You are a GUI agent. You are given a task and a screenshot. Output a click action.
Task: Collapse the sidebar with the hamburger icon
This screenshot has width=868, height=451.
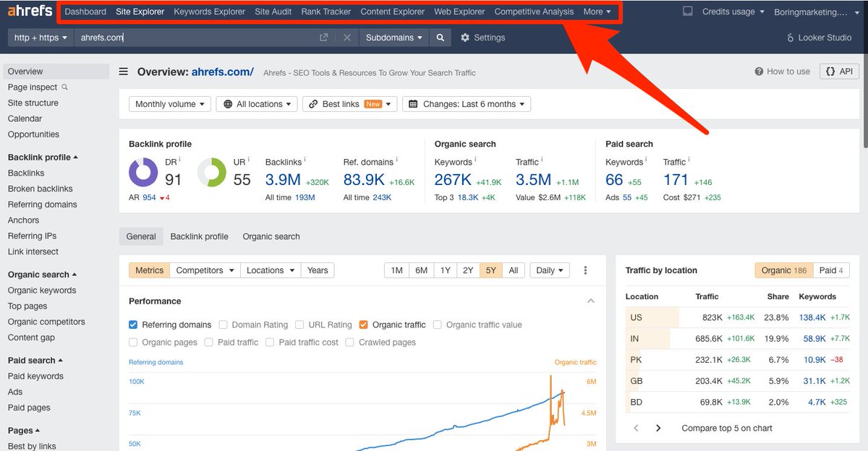click(123, 72)
